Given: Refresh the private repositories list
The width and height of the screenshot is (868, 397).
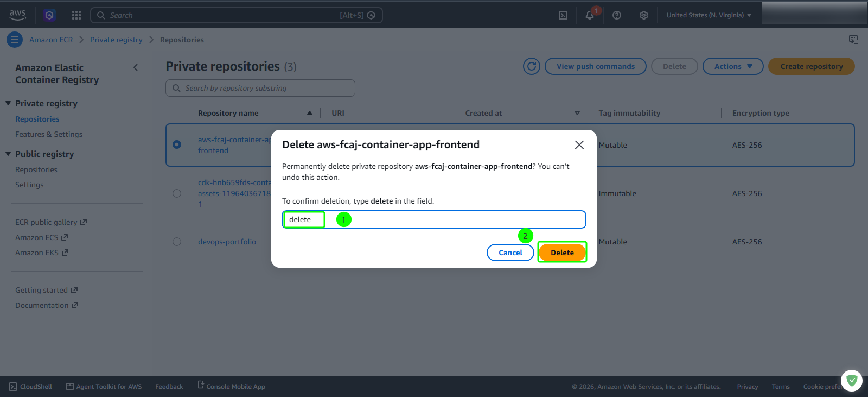Looking at the screenshot, I should (532, 66).
